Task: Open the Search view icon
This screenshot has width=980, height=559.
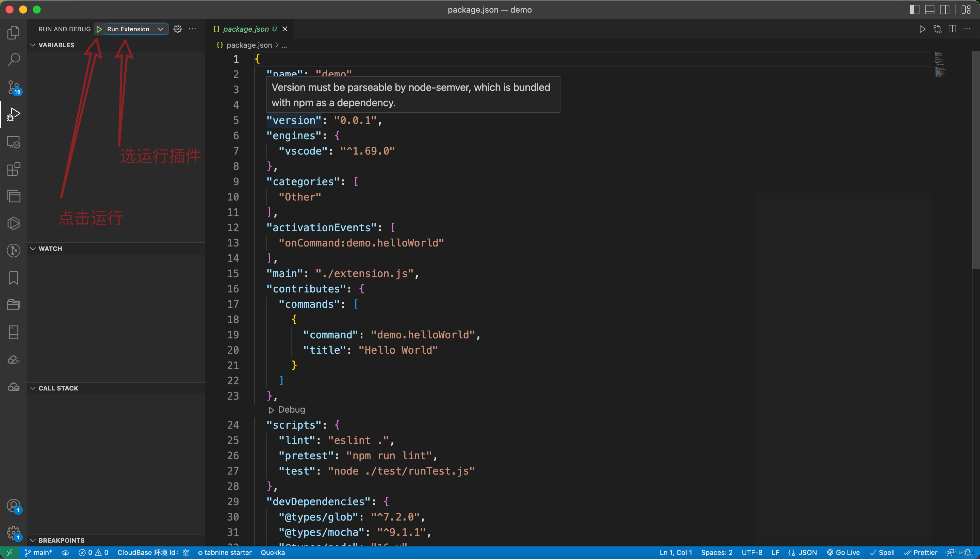Action: 14,60
